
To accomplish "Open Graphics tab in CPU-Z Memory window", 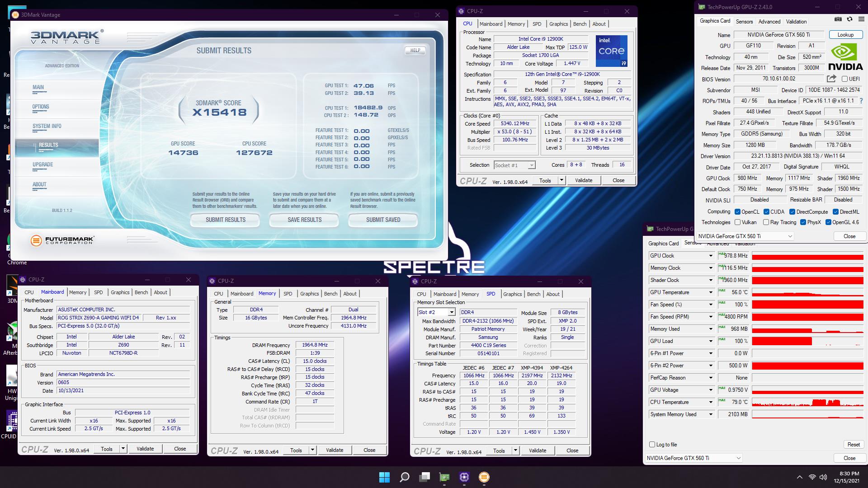I will tap(310, 294).
